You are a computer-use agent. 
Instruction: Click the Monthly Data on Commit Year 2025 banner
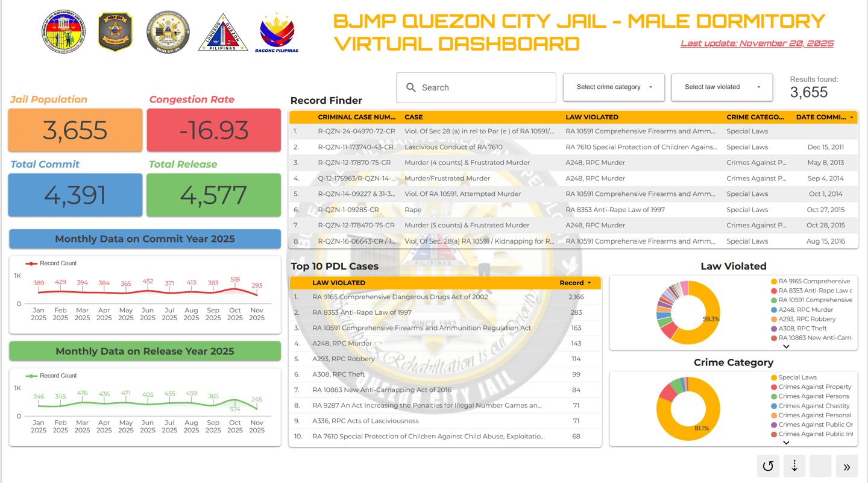coord(145,239)
